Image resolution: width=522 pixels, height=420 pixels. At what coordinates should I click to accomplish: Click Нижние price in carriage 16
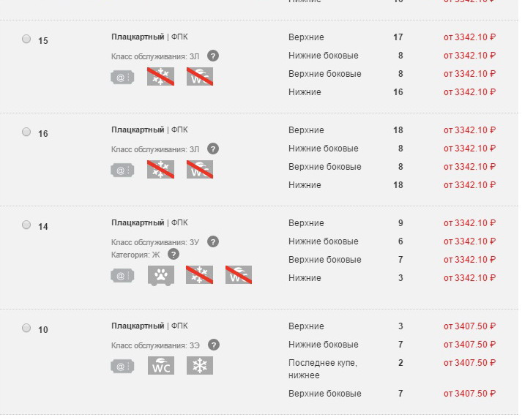click(469, 185)
